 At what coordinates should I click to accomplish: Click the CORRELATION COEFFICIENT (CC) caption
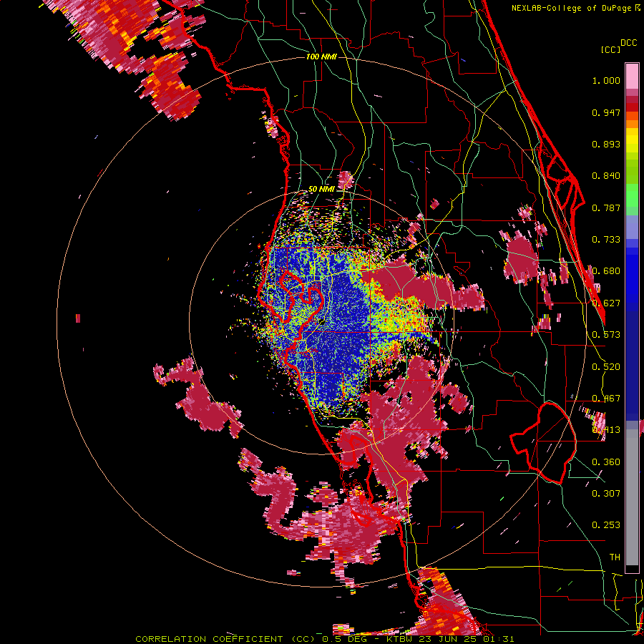(225, 639)
